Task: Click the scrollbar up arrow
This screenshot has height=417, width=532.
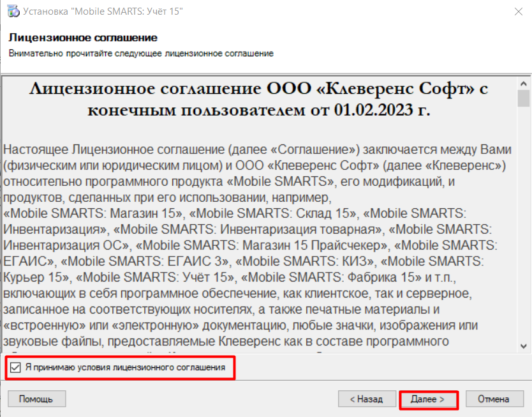Action: pos(523,82)
